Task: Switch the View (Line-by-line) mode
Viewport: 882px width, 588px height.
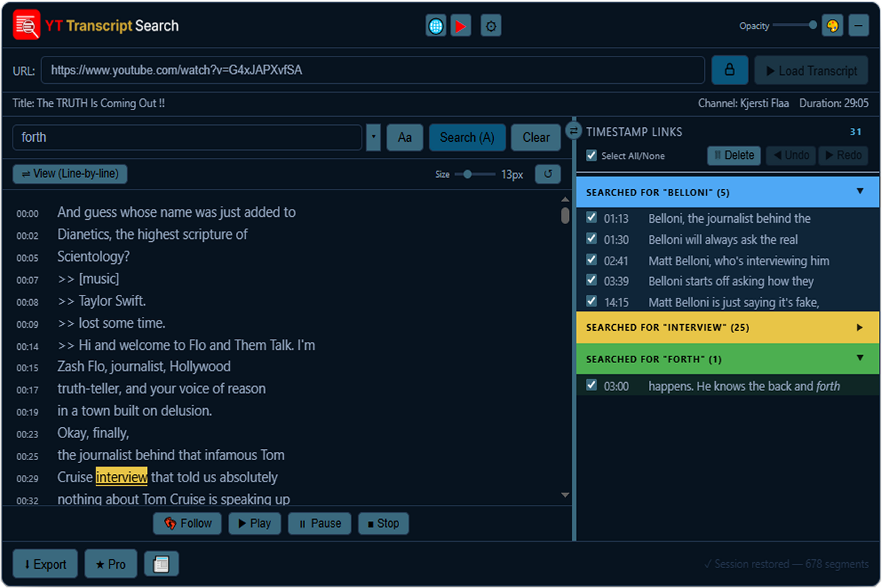Action: 70,174
